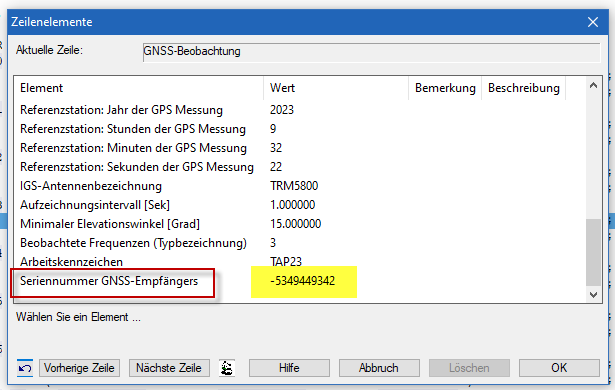Click the Sekunden value 22
615x390 pixels.
(276, 167)
